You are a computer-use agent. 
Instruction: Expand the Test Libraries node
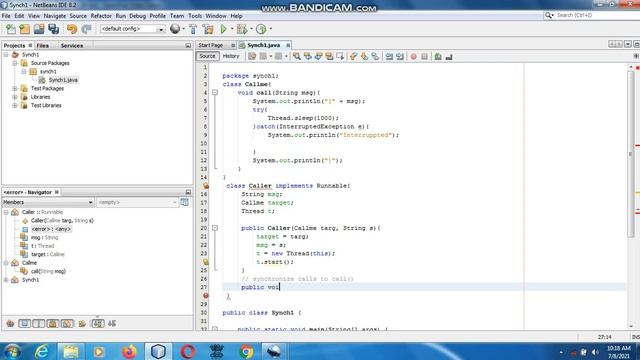tap(15, 105)
